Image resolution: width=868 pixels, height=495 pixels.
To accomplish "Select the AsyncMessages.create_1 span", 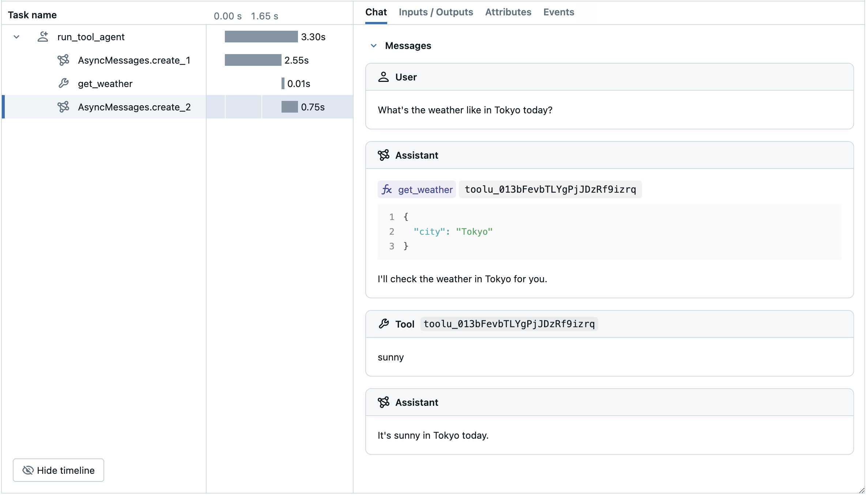I will [x=134, y=60].
